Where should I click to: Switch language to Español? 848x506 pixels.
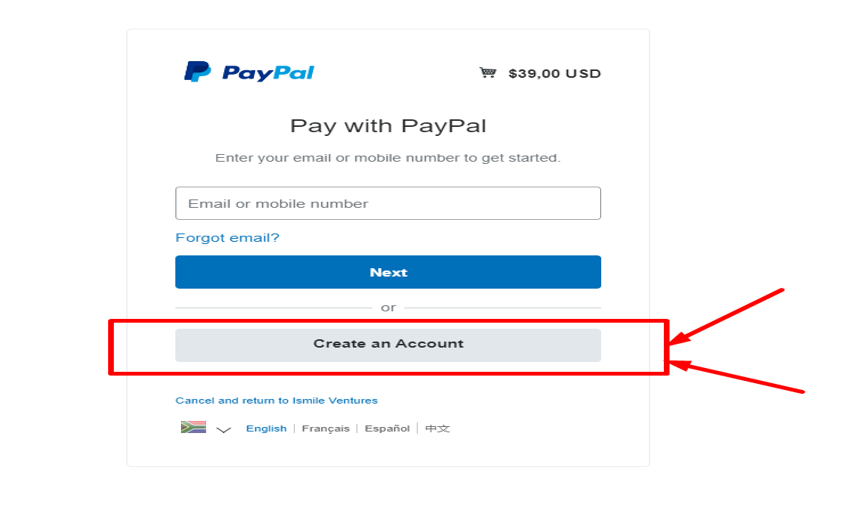[x=387, y=429]
